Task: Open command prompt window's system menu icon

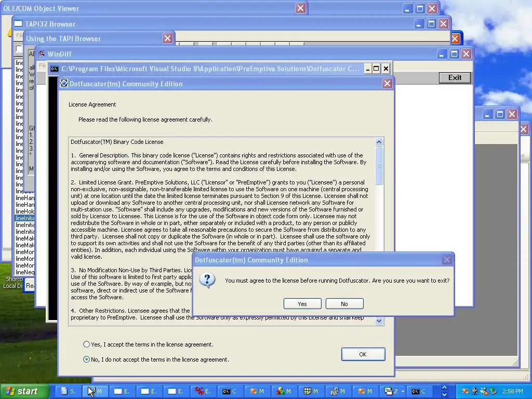Action: tap(54, 69)
